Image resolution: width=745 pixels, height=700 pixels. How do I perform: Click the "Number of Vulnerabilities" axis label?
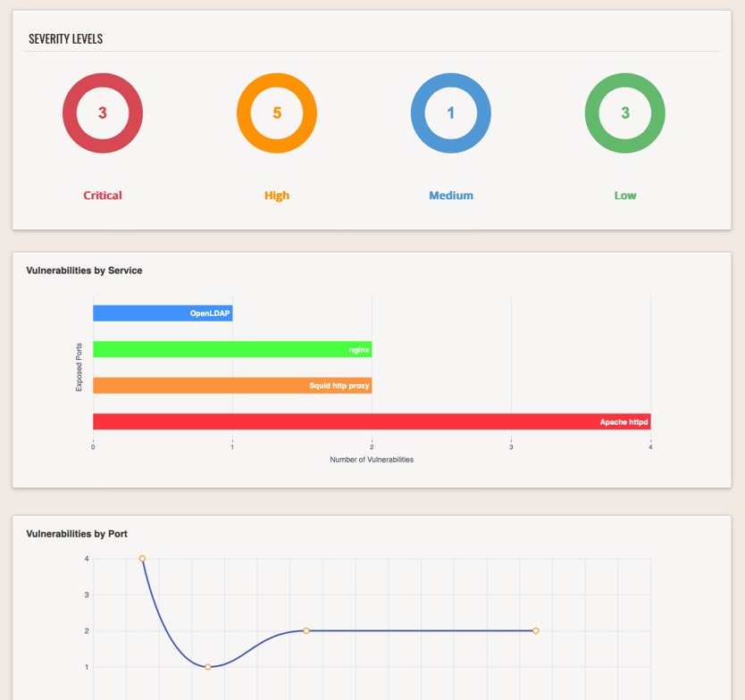pyautogui.click(x=372, y=460)
